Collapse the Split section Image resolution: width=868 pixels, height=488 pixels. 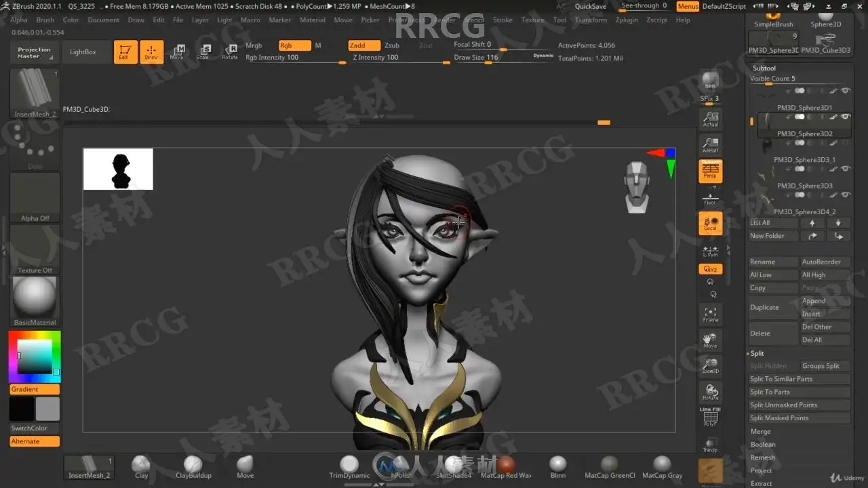point(757,353)
